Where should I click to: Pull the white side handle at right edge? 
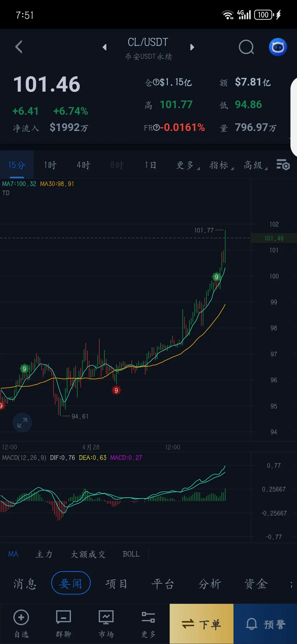pos(294,117)
